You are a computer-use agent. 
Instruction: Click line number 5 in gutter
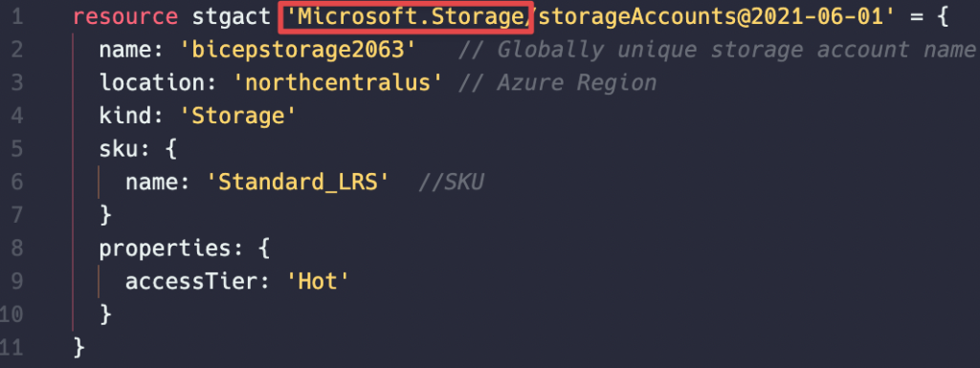16,150
